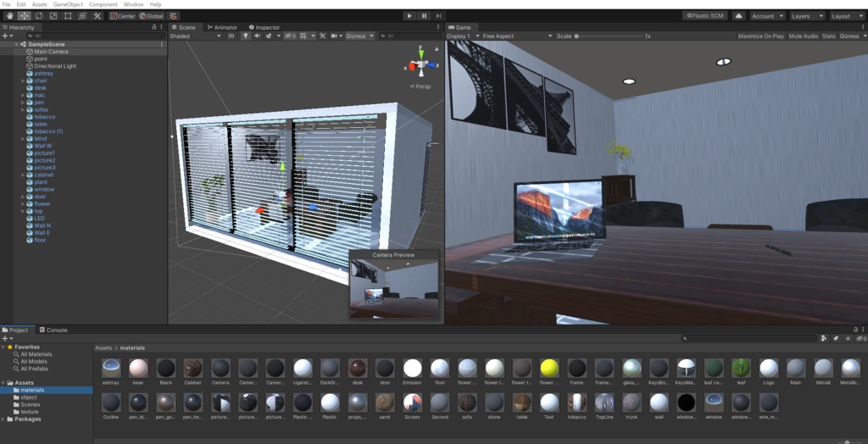Click Assets in the breadcrumb path
The height and width of the screenshot is (444, 868).
point(103,348)
